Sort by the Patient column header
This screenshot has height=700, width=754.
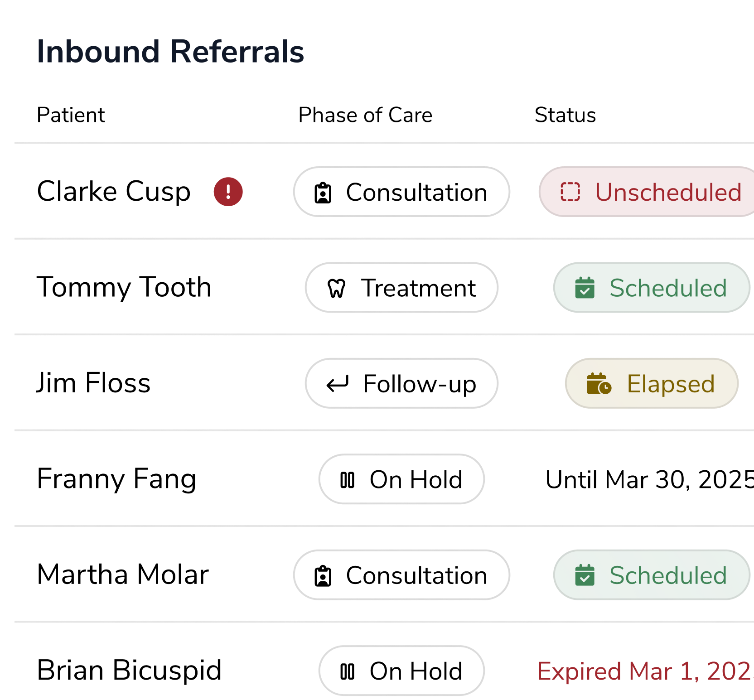[x=71, y=115]
